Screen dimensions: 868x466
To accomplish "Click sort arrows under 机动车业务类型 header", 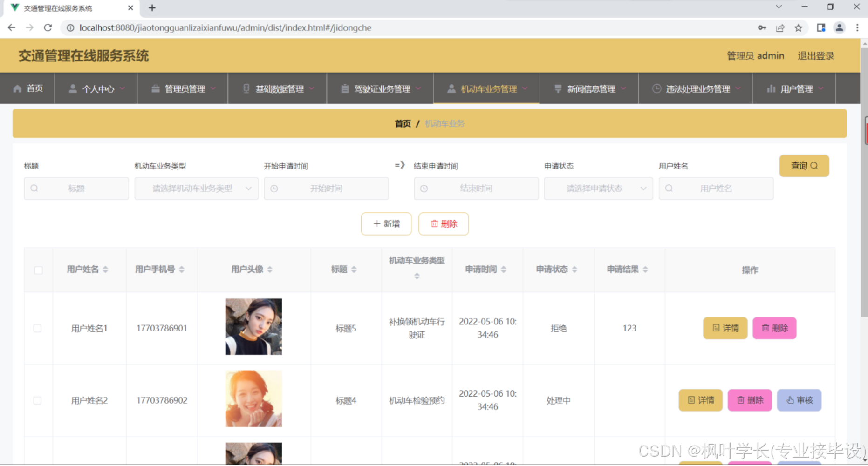I will pos(417,276).
